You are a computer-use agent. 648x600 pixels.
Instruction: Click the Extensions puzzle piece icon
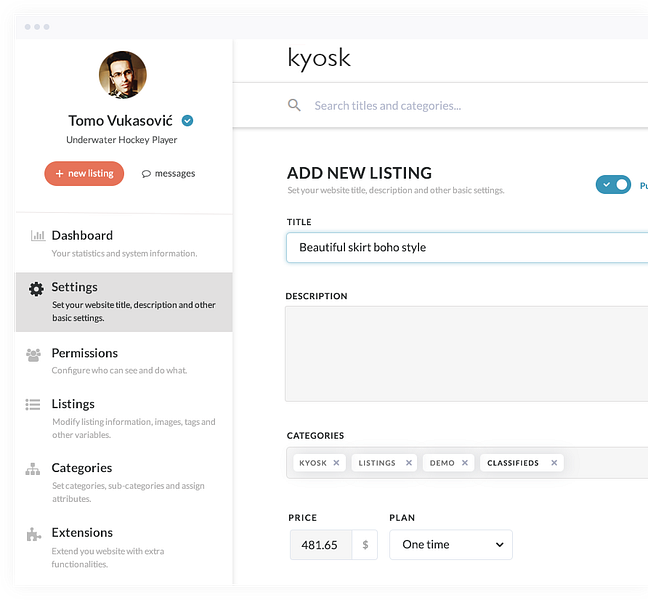pos(33,534)
